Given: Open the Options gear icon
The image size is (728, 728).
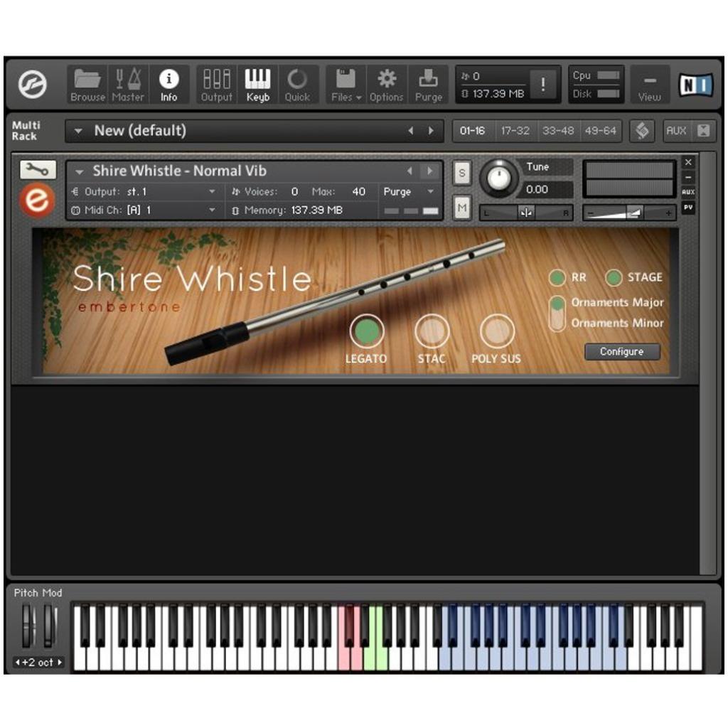Looking at the screenshot, I should pos(386,85).
